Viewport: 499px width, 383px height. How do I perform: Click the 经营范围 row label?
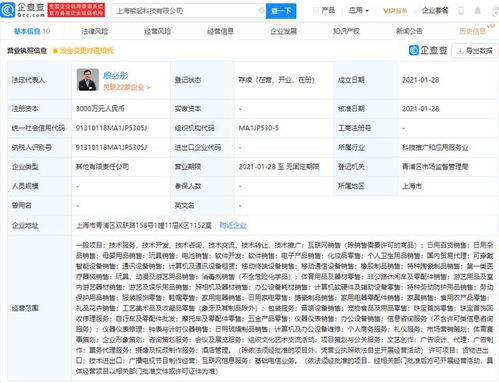[x=25, y=308]
